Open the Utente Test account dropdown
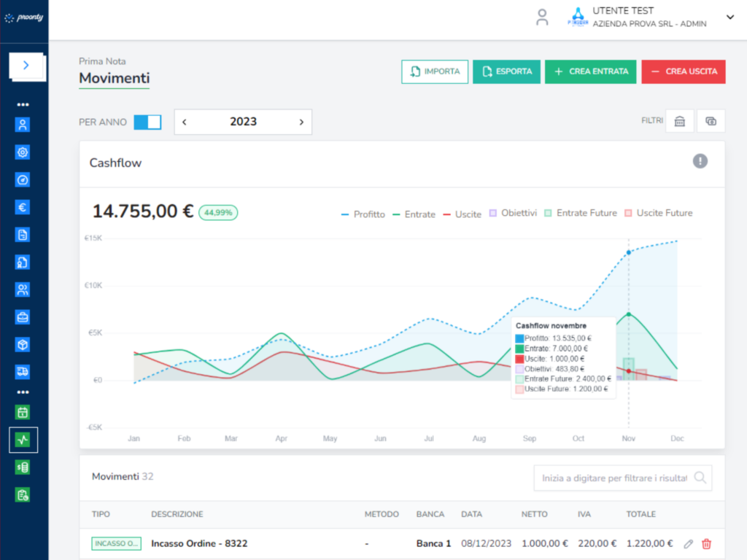This screenshot has height=560, width=747. point(729,17)
